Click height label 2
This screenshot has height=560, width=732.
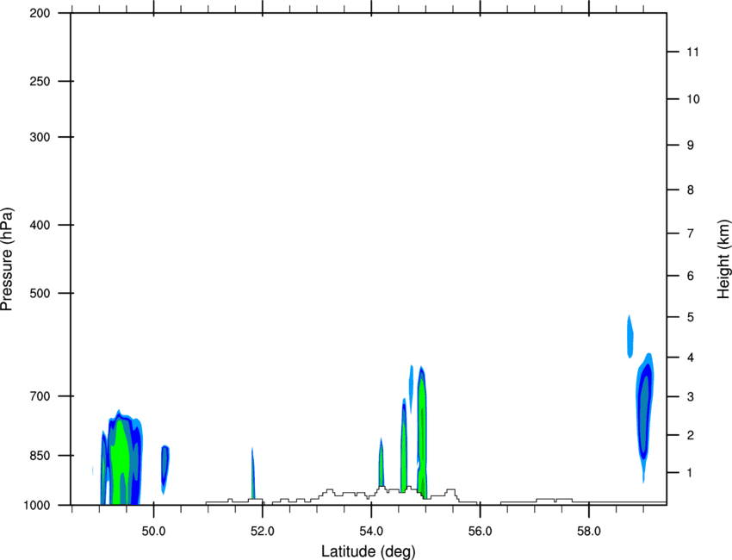[x=690, y=435]
